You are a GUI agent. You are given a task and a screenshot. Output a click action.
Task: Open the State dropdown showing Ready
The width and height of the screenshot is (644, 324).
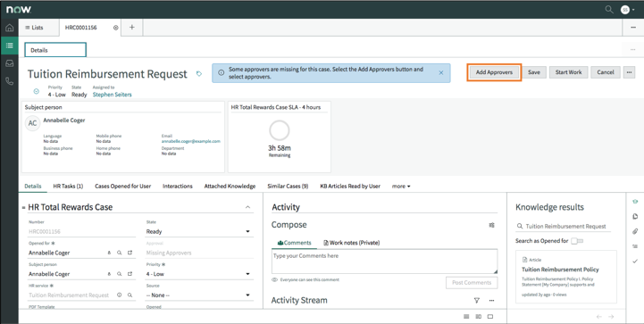tap(199, 231)
